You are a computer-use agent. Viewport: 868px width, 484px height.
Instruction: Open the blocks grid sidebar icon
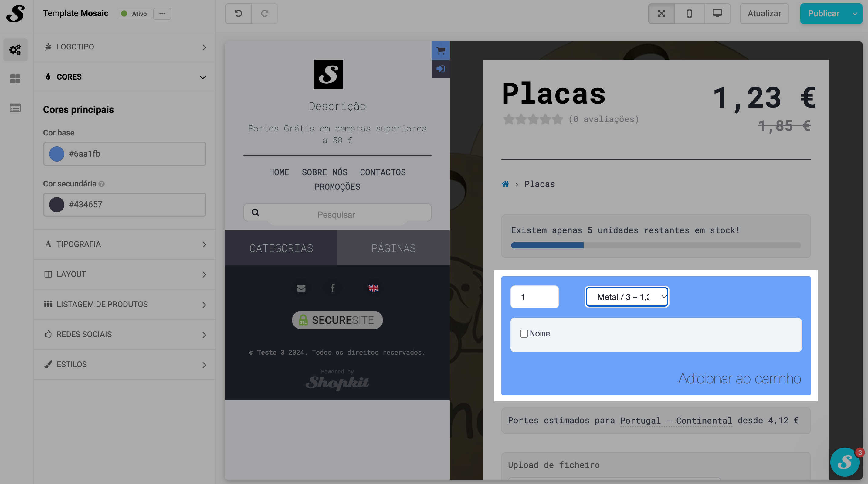pos(15,79)
